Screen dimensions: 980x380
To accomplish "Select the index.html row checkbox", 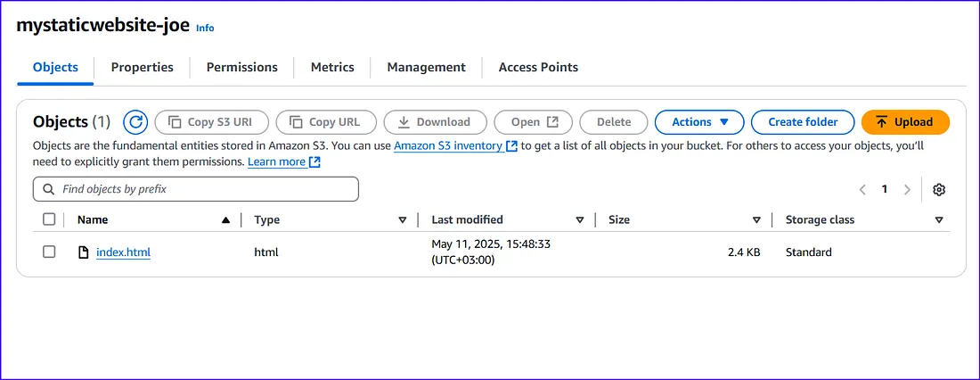I will 49,252.
